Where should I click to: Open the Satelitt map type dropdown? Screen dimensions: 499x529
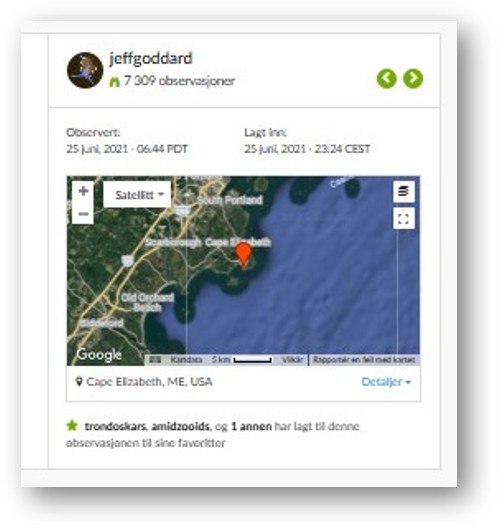pos(137,195)
